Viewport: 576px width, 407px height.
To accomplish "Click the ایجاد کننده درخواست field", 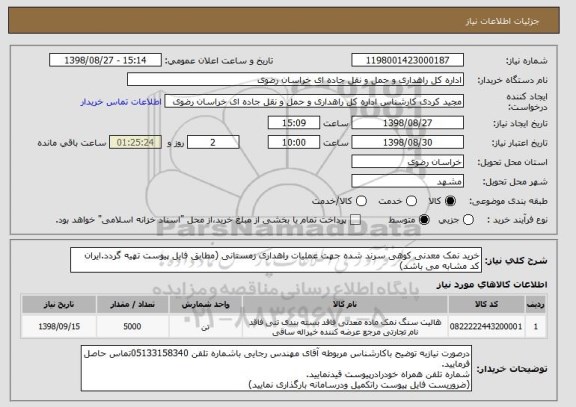I will click(x=314, y=102).
